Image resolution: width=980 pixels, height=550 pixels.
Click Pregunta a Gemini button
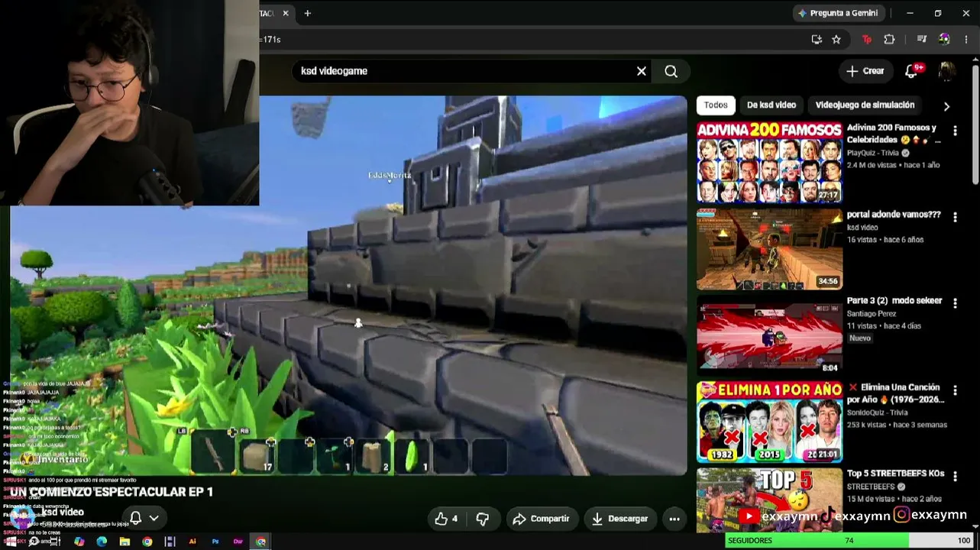(837, 13)
